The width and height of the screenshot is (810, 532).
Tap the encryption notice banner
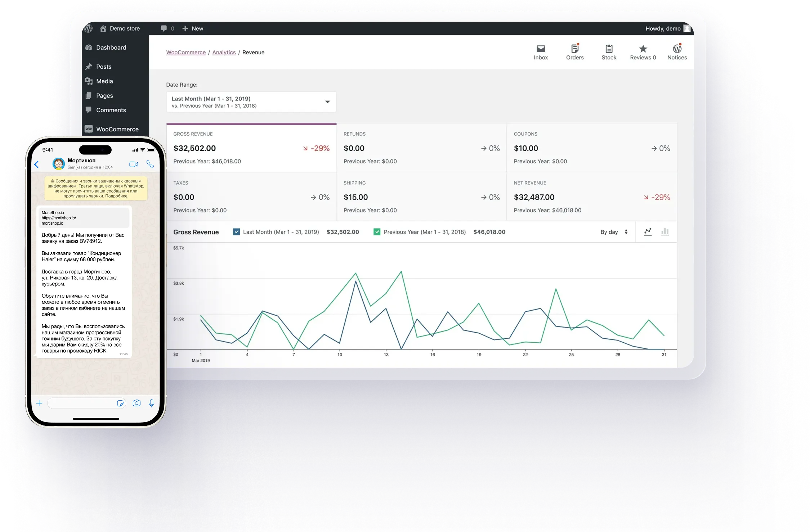(96, 188)
